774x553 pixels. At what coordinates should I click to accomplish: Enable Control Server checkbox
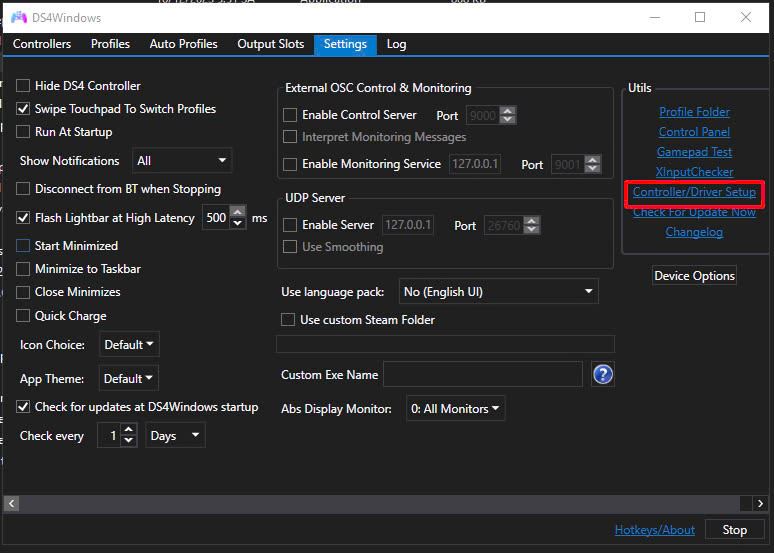click(x=290, y=115)
